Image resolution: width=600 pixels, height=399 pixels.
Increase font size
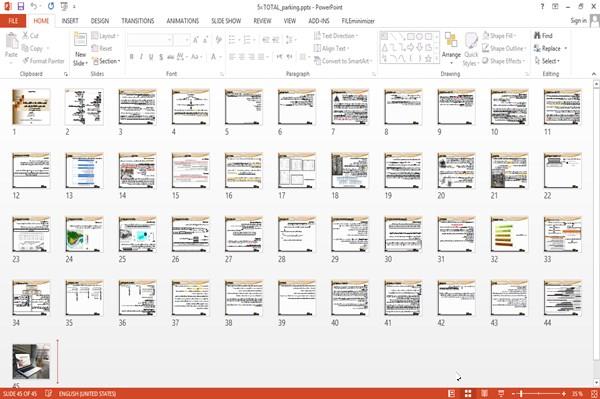pyautogui.click(x=196, y=39)
